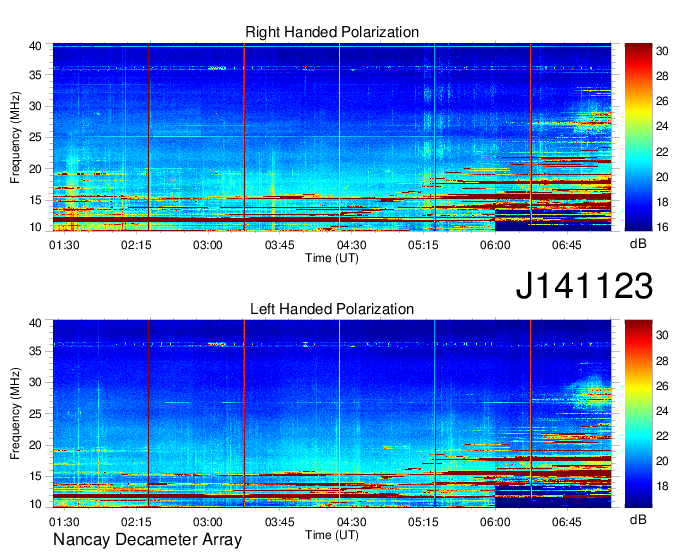This screenshot has width=680, height=552.
Task: Click '03:45' tick on Left Handed time axis
Action: [x=280, y=522]
